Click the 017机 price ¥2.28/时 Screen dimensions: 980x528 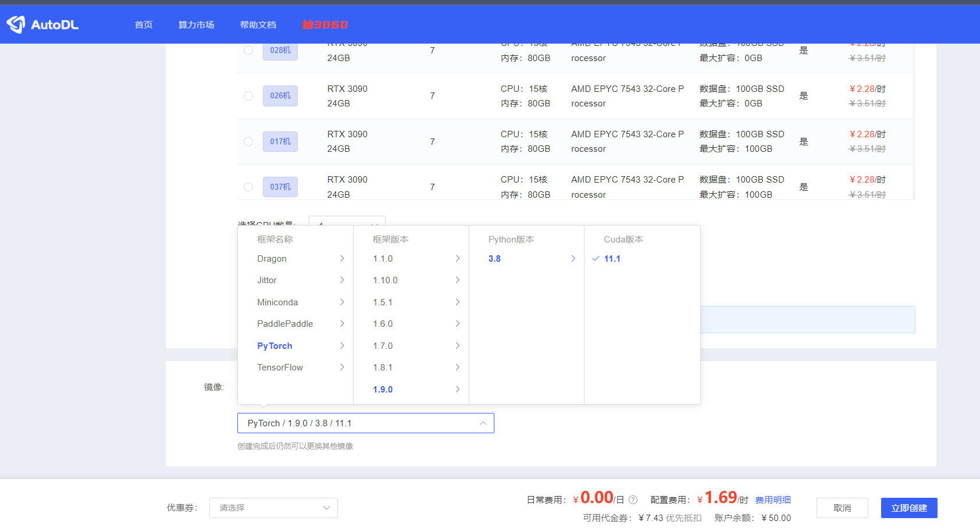pos(867,134)
